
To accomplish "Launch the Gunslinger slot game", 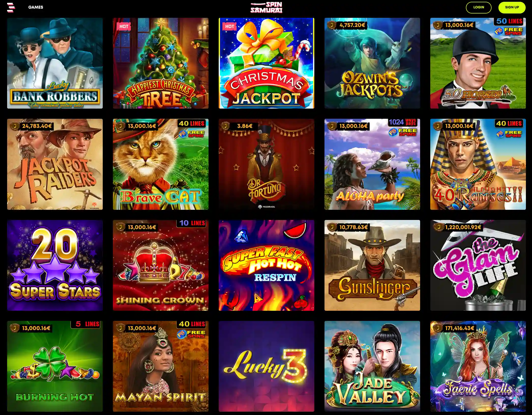I will [x=372, y=265].
